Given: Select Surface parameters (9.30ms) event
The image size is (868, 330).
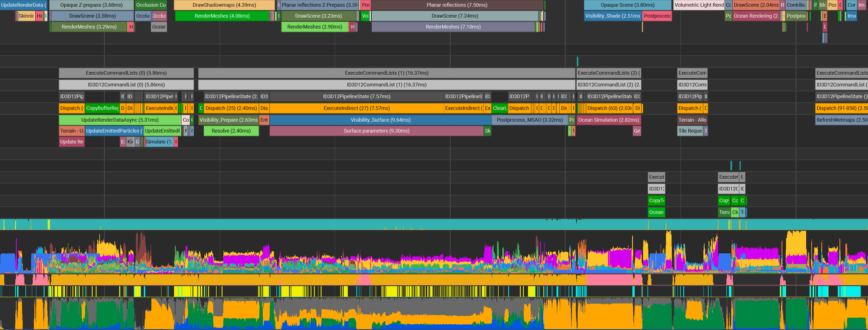Looking at the screenshot, I should (x=376, y=131).
